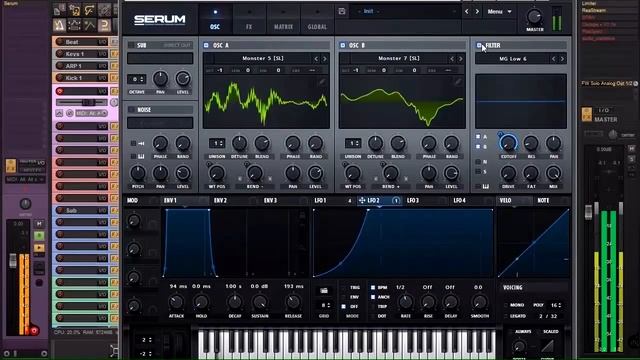The width and height of the screenshot is (640, 360).
Task: Click the preset save disk icon
Action: pos(342,11)
